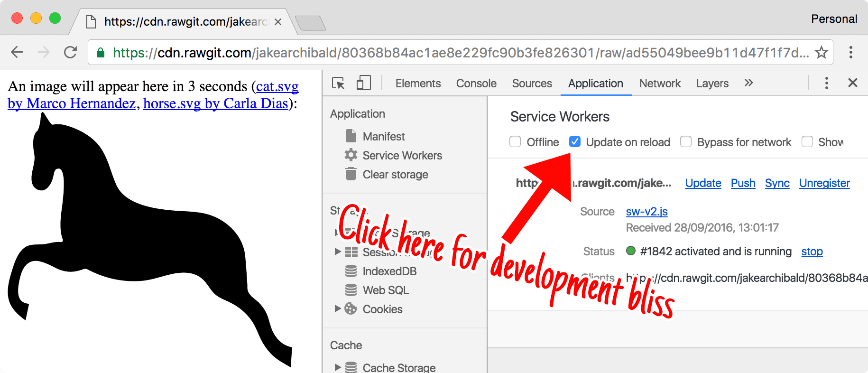Switch to the Network tab

click(659, 84)
